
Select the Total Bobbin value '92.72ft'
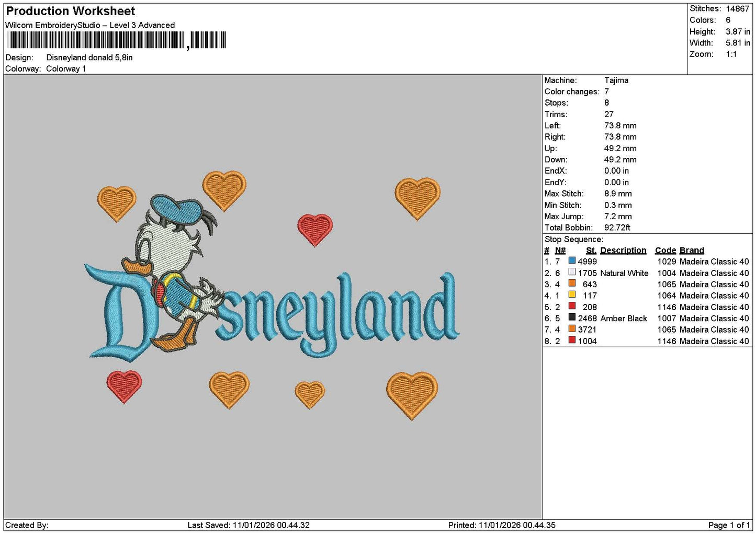click(x=617, y=228)
